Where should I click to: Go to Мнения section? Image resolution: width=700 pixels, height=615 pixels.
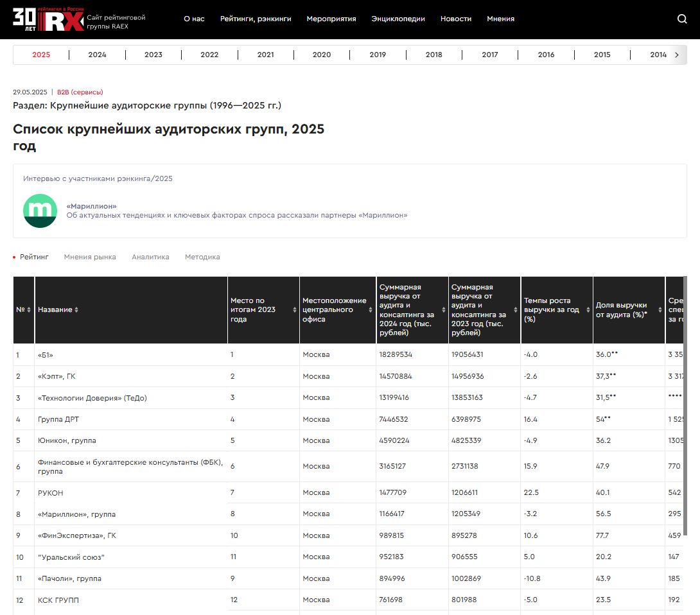click(500, 19)
